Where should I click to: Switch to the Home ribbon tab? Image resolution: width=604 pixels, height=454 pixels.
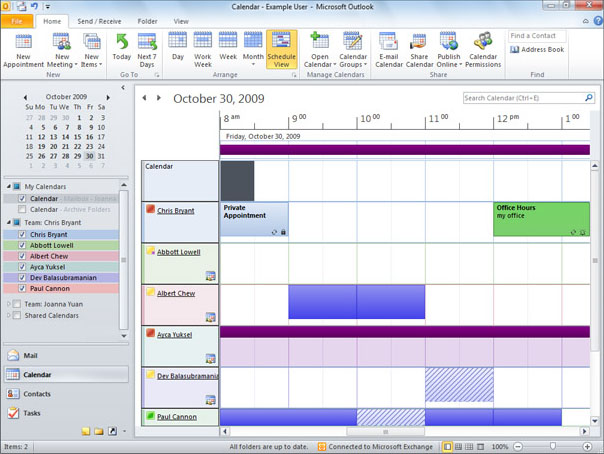tap(52, 21)
